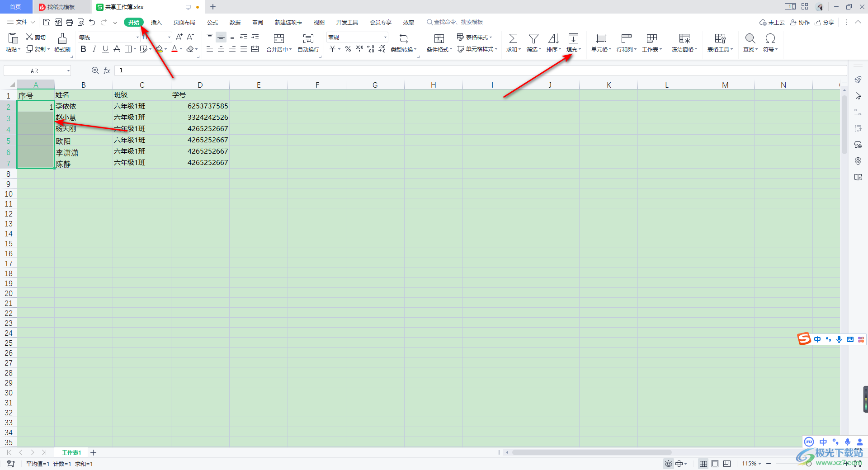Switch to normal view in status bar

703,464
